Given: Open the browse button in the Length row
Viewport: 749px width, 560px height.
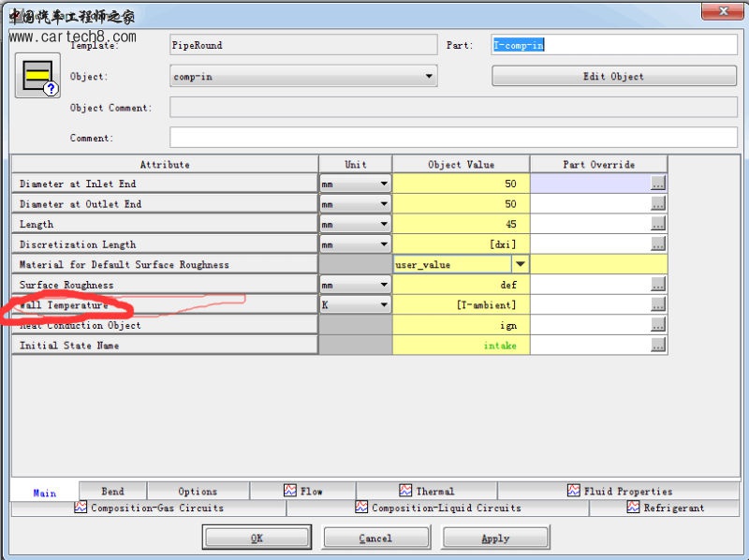Looking at the screenshot, I should click(658, 224).
